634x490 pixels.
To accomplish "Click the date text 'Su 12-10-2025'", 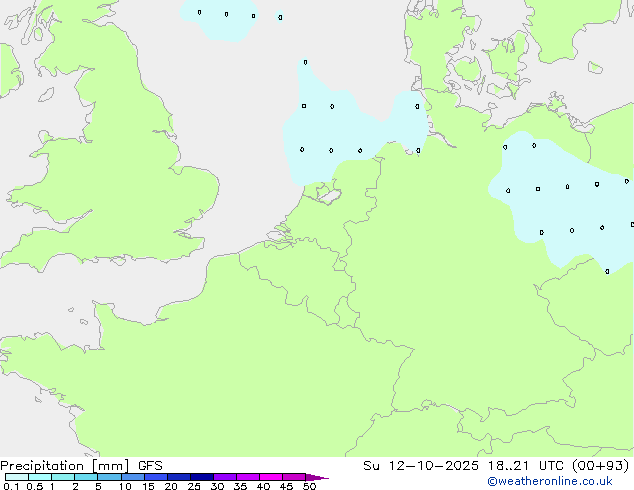I will 421,466.
